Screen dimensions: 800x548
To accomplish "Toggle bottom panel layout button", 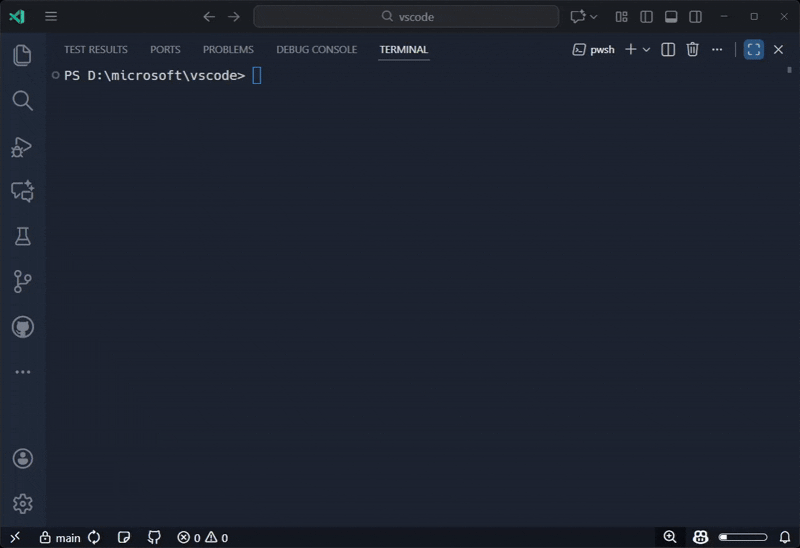I will click(x=671, y=17).
